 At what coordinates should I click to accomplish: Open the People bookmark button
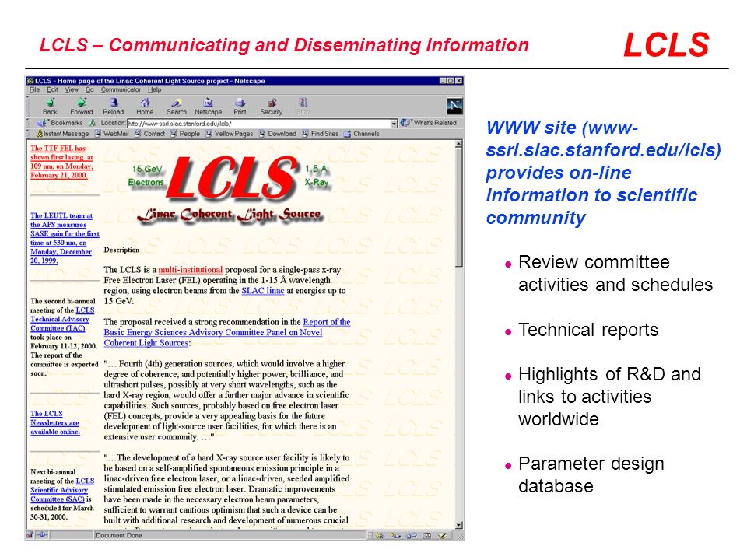click(185, 134)
